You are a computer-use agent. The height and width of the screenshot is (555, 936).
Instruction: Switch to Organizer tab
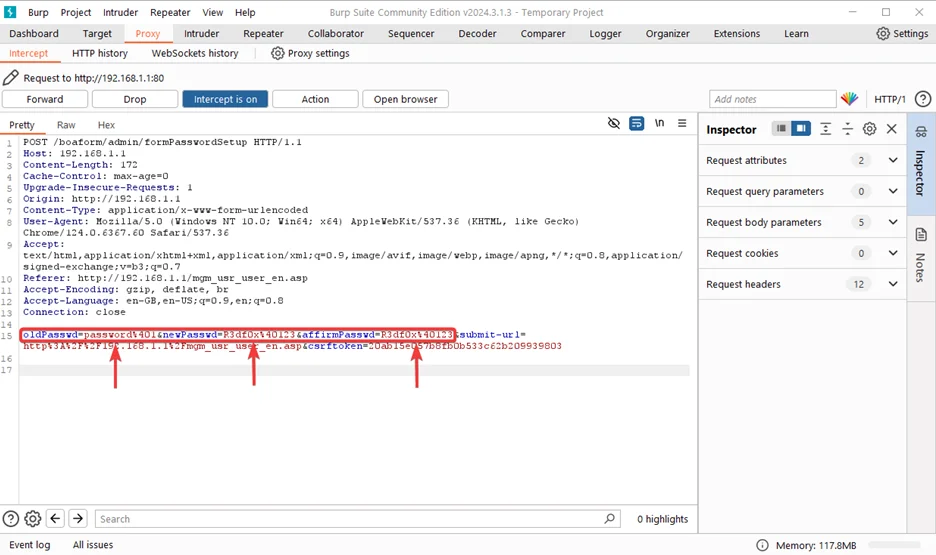(667, 33)
